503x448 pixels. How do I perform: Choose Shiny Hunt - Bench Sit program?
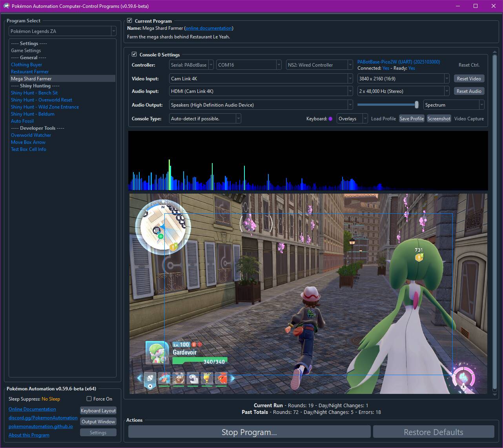[34, 93]
